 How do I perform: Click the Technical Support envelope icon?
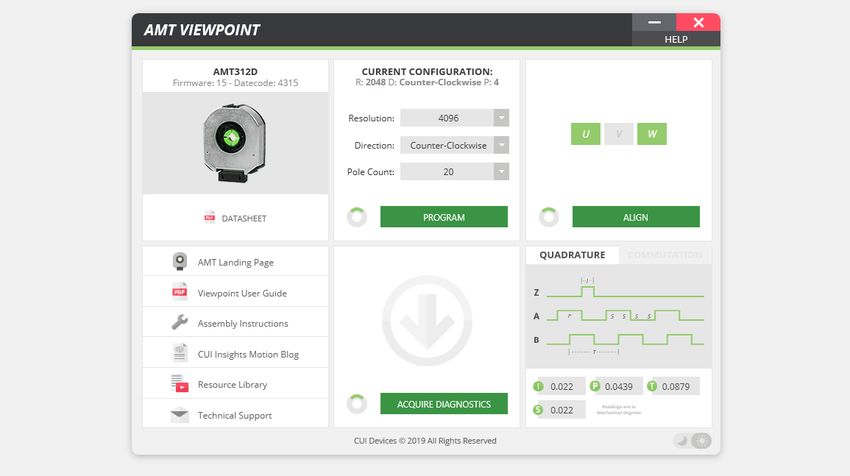(179, 415)
